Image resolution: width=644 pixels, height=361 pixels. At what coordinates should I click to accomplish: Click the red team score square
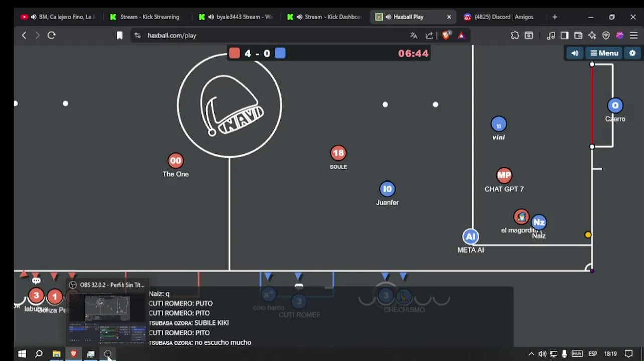tap(234, 53)
